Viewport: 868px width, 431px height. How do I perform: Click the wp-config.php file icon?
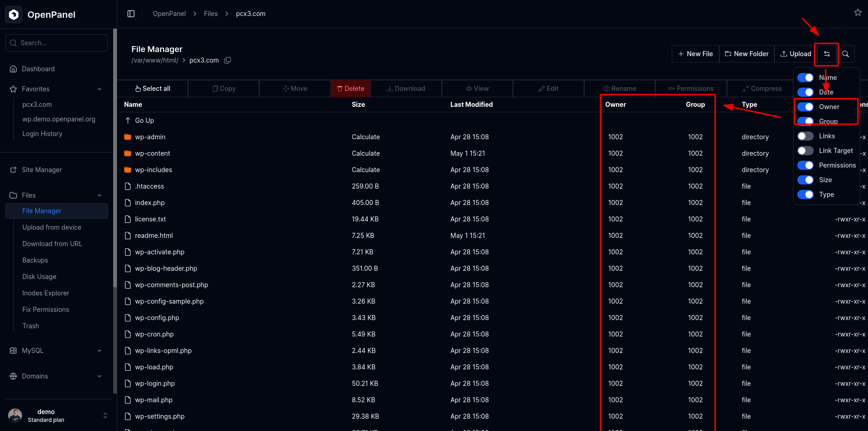coord(128,318)
